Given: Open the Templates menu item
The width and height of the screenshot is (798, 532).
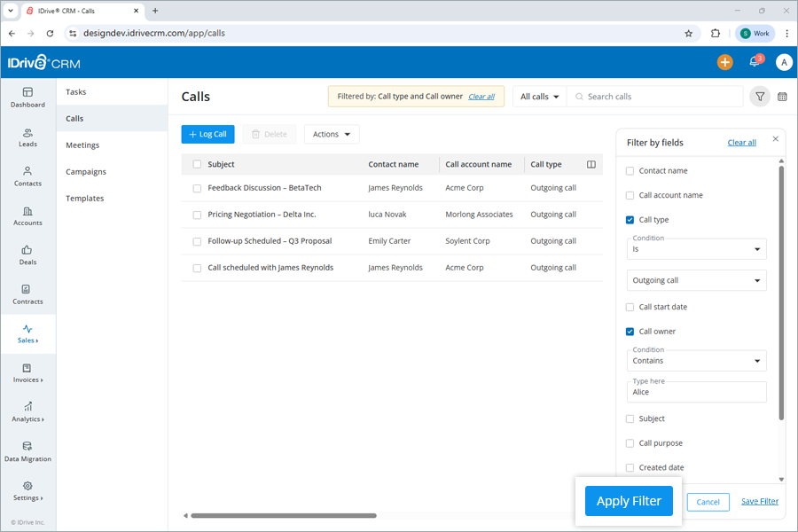Looking at the screenshot, I should [84, 198].
